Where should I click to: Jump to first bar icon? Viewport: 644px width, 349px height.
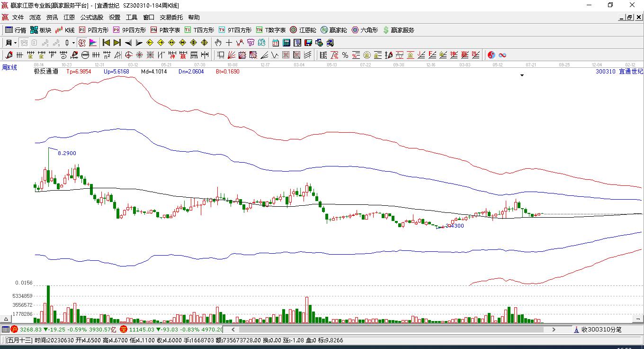click(107, 43)
